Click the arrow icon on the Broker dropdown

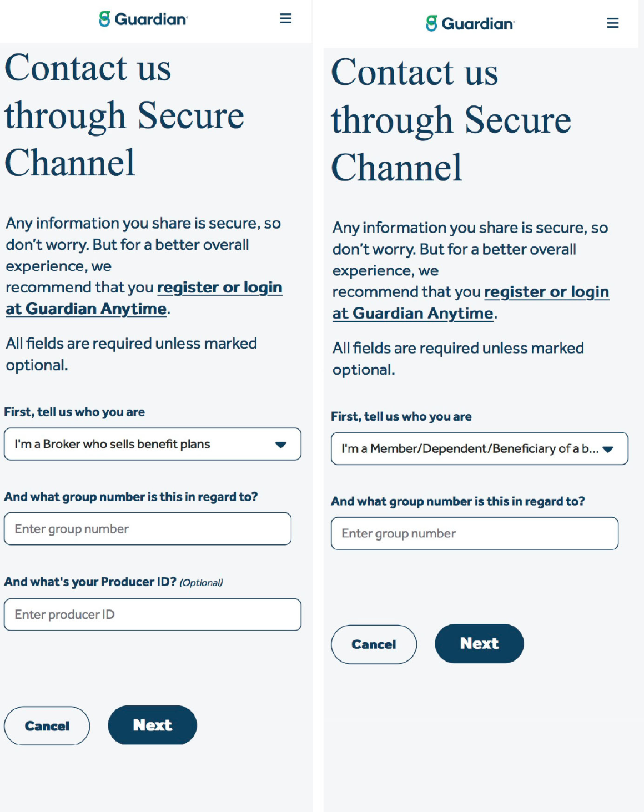(281, 445)
